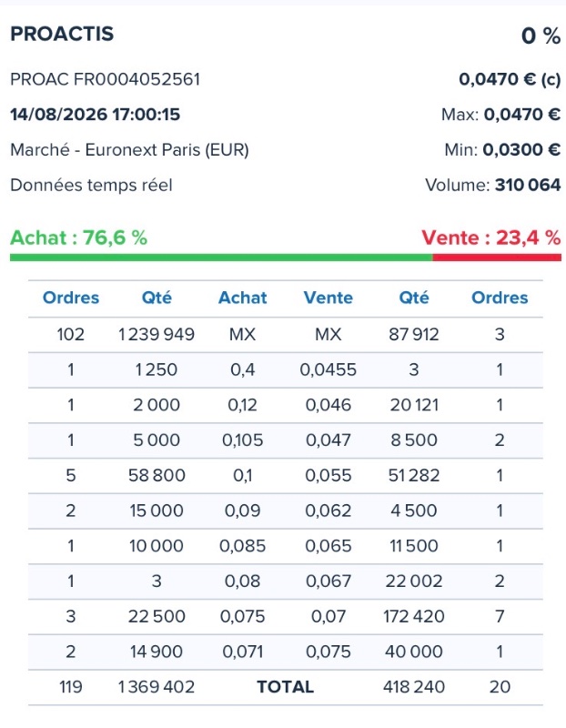This screenshot has width=566, height=728.
Task: Click the buy quantity 1 239 949
Action: pos(157,334)
